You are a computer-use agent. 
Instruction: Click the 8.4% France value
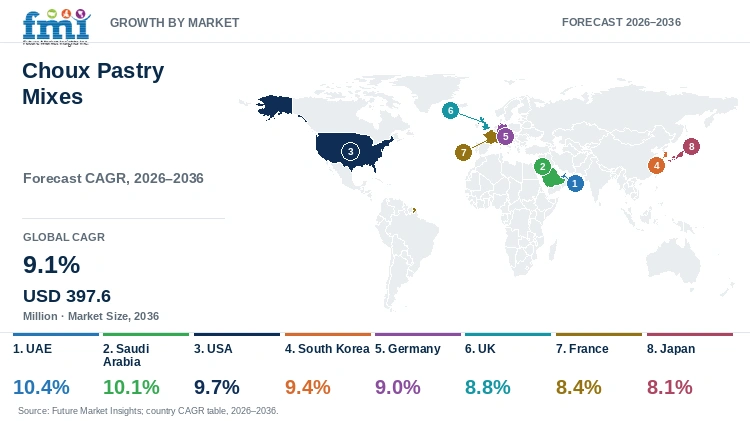point(578,387)
